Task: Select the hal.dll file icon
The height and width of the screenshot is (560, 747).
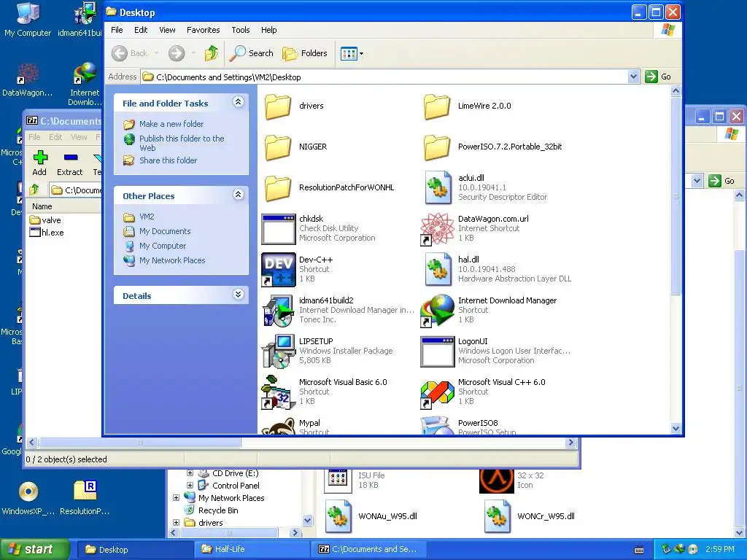Action: coord(437,270)
